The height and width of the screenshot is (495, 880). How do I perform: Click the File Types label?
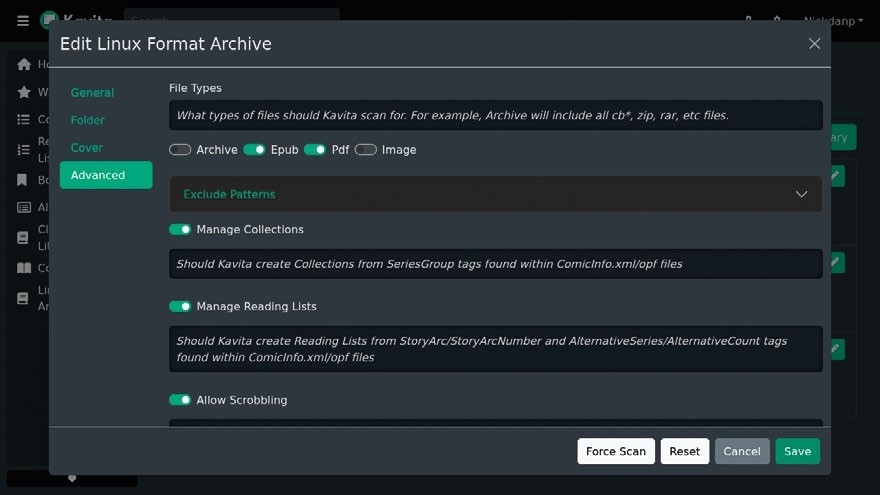195,88
